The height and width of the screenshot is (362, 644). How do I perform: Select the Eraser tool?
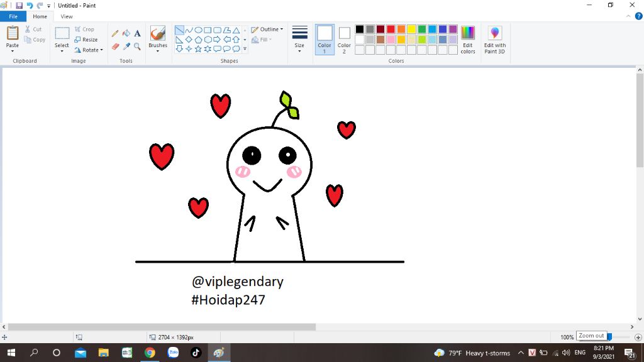point(115,47)
